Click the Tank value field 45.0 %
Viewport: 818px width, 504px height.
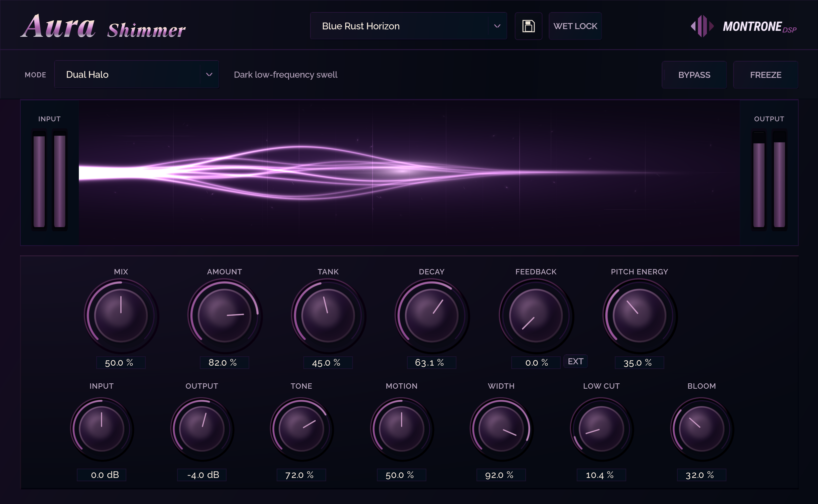[x=328, y=363]
